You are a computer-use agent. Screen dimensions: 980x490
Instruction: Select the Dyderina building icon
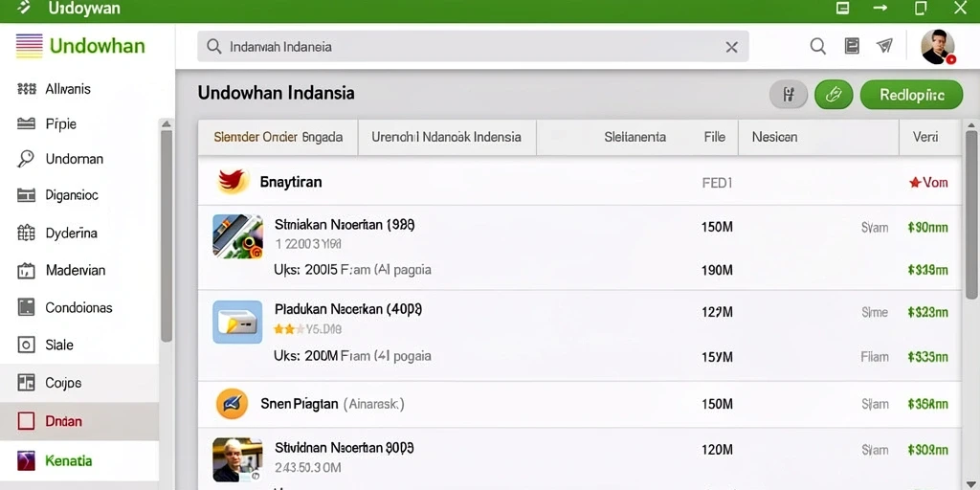pos(26,234)
